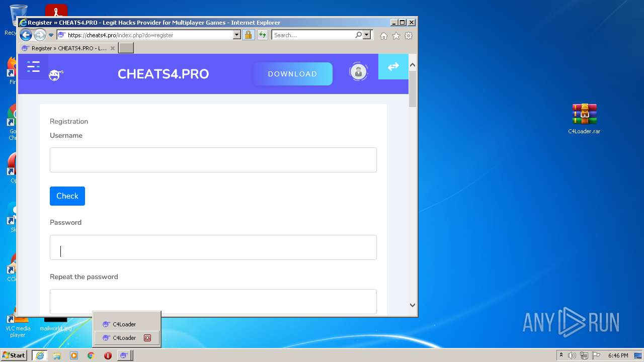Viewport: 644px width, 362px height.
Task: Click the Action Center flag icon
Action: pos(596,355)
